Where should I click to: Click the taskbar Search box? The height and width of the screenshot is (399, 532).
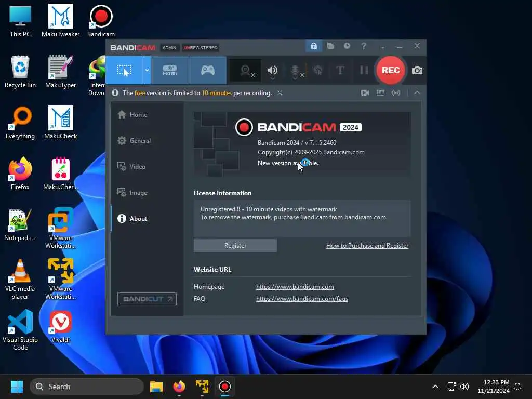pos(87,387)
